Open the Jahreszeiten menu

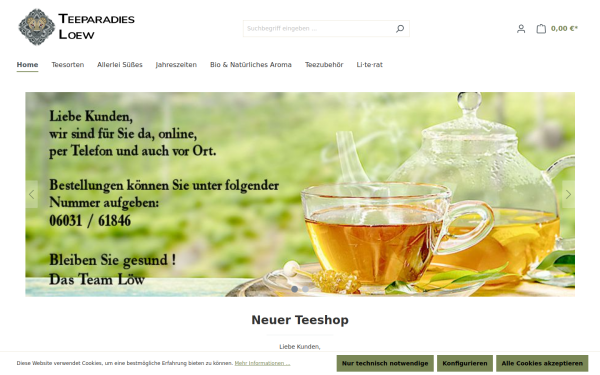coord(176,65)
